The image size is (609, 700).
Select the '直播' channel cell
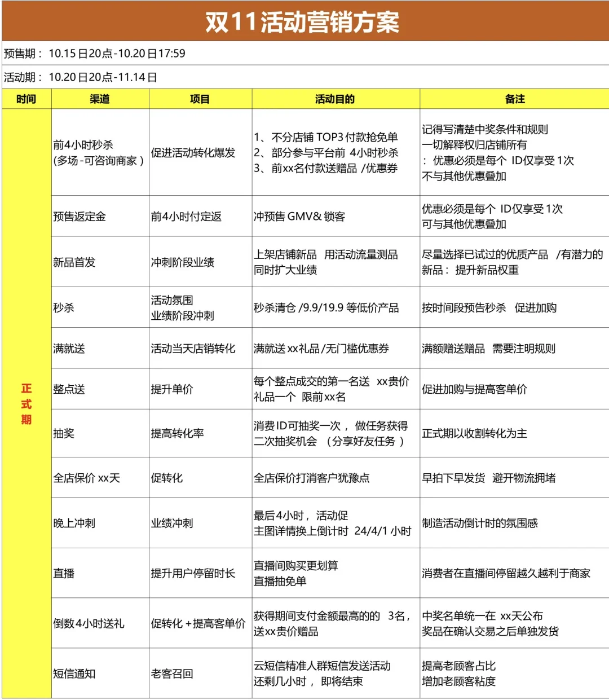100,573
